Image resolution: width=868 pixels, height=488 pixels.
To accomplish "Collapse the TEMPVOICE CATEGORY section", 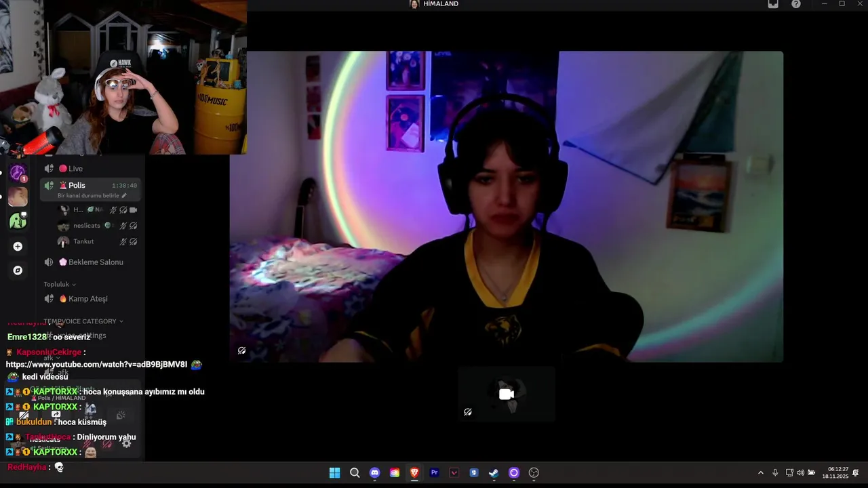I will tap(83, 321).
